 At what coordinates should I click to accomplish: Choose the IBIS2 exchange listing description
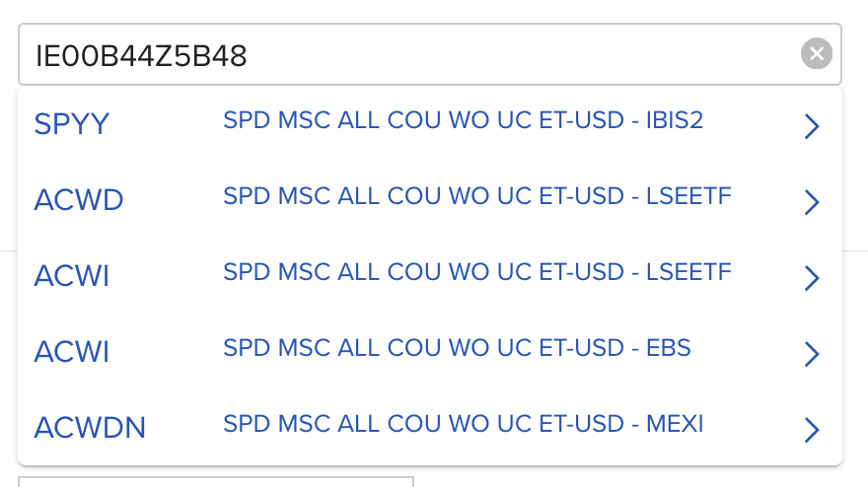463,120
